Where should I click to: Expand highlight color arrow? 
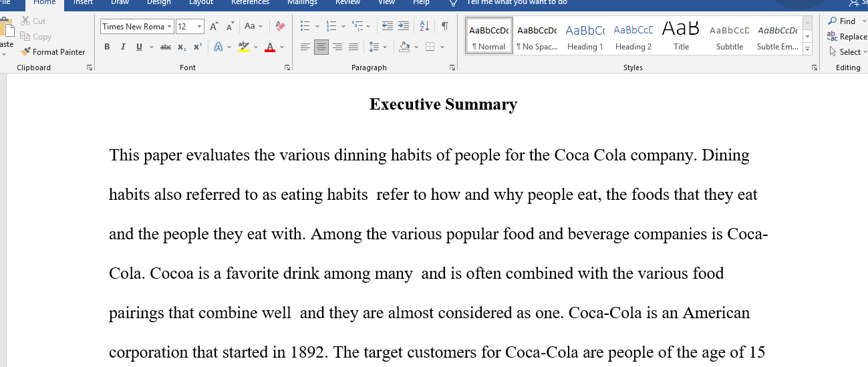[x=256, y=47]
